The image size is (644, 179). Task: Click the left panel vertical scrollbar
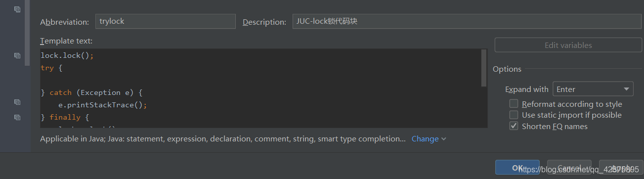[27, 33]
